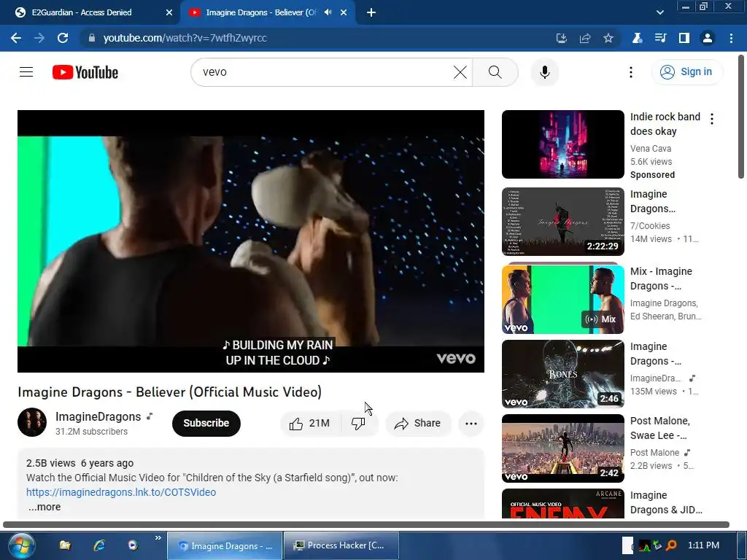
Task: Open Chrome profile icon
Action: point(708,38)
